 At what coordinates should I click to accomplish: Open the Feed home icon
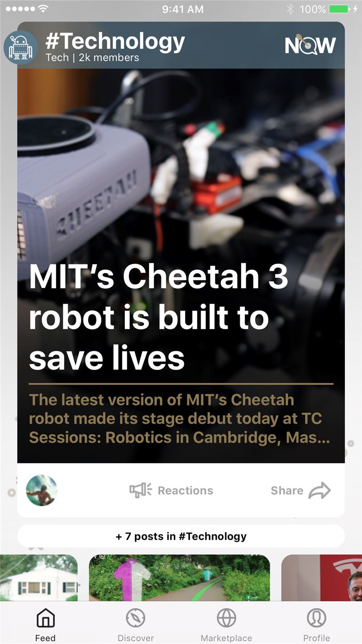tap(45, 618)
